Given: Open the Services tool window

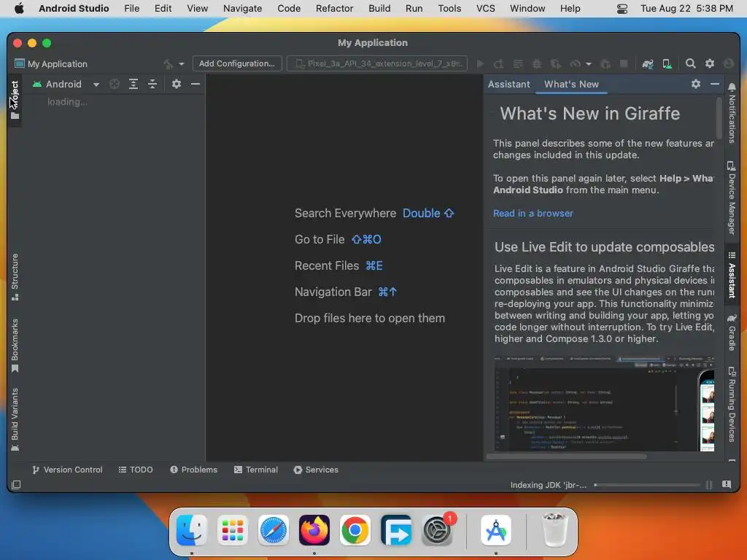Looking at the screenshot, I should [x=316, y=470].
